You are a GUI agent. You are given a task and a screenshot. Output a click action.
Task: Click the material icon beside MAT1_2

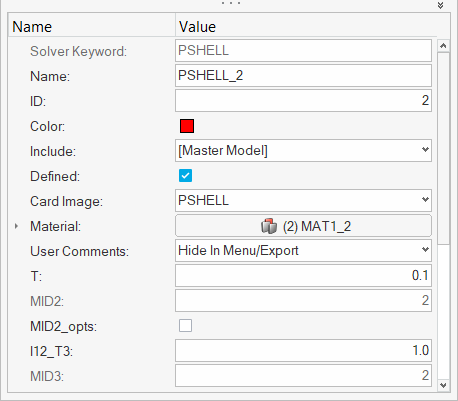269,226
